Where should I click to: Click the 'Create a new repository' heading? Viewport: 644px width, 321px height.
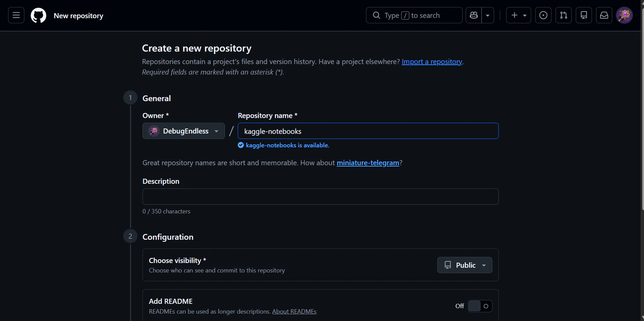[197, 48]
